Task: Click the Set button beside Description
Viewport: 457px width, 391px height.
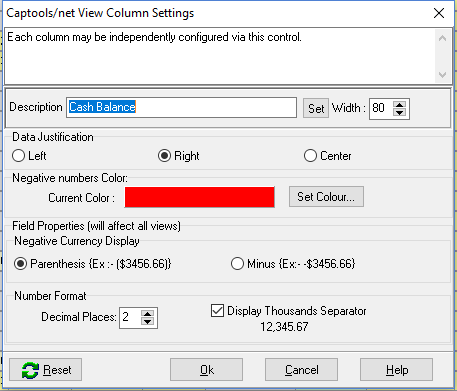Action: (316, 108)
